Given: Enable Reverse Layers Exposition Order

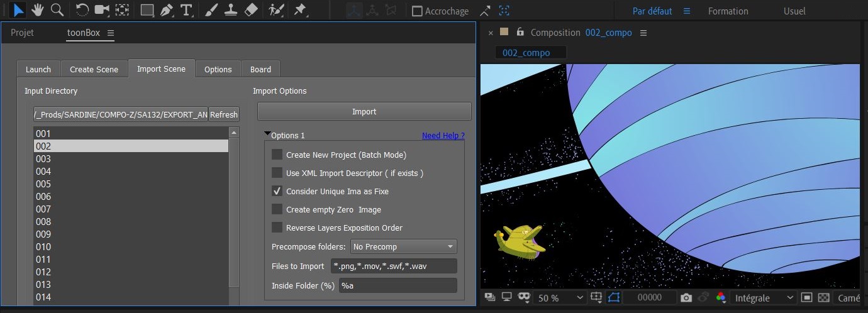Looking at the screenshot, I should (277, 228).
